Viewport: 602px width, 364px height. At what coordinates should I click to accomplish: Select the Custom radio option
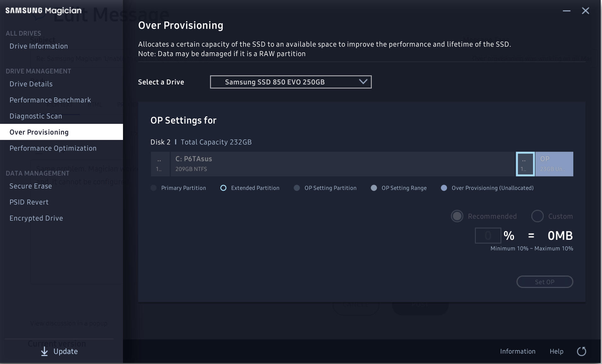coord(537,216)
